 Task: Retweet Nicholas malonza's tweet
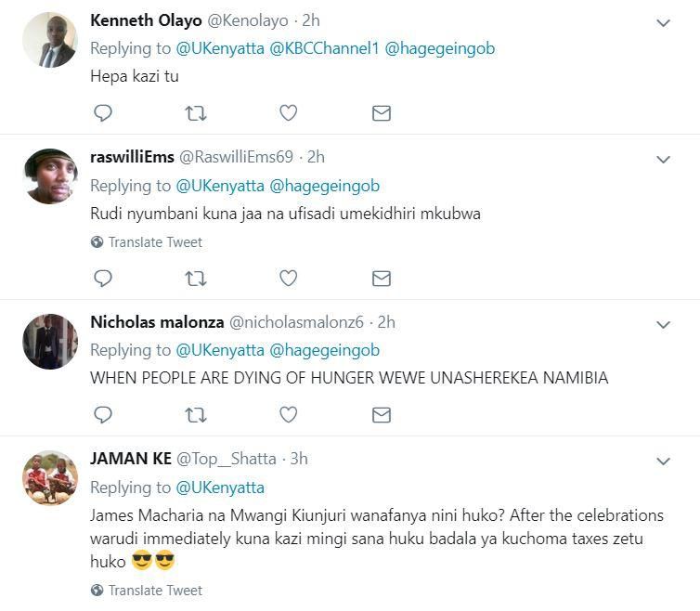pos(195,414)
